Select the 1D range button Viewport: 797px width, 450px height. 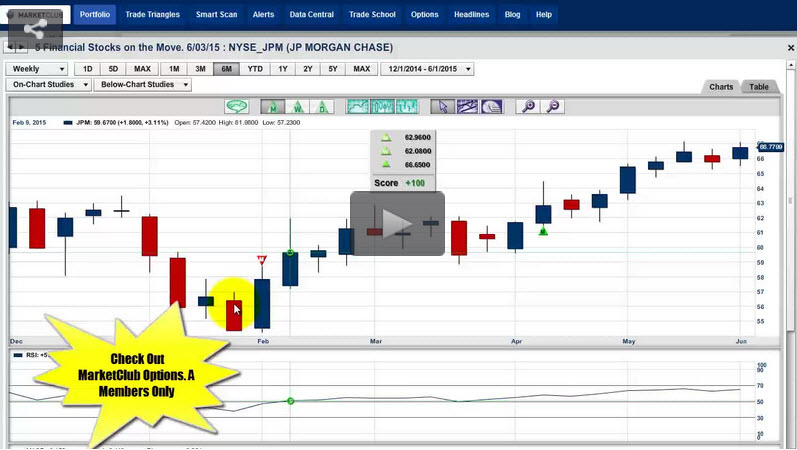(87, 69)
